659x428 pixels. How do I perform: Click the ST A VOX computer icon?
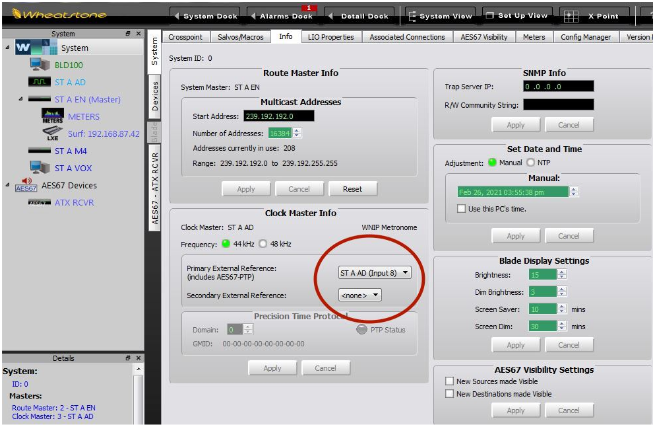[x=40, y=167]
